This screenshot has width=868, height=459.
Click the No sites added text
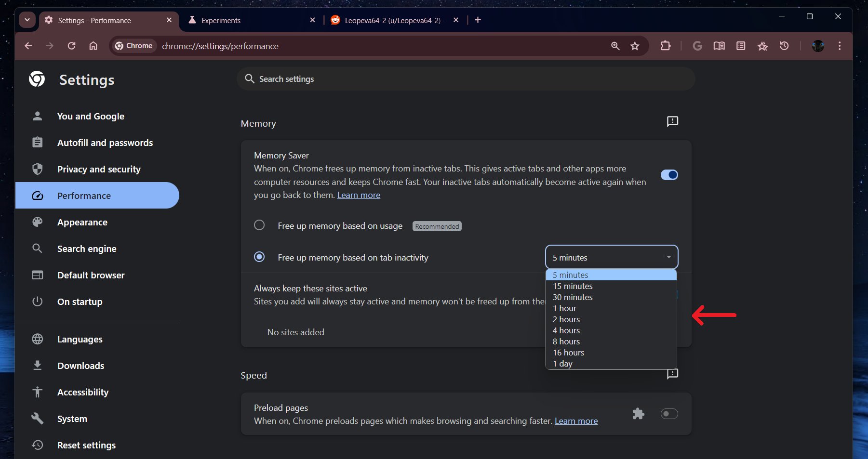tap(295, 332)
